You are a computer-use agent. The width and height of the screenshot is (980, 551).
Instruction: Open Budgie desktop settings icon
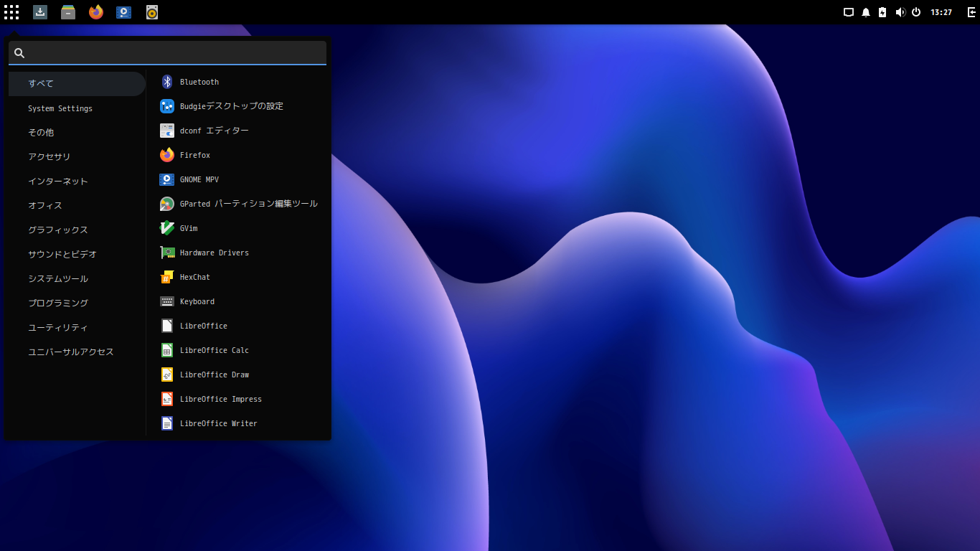167,106
